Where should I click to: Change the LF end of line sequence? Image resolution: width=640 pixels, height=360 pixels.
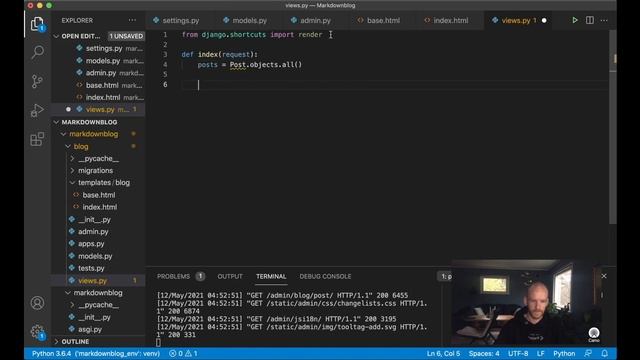(540, 353)
